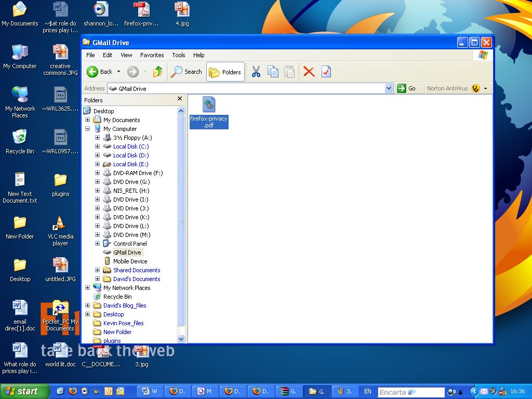Click the Go button
The height and width of the screenshot is (399, 532).
(x=406, y=88)
